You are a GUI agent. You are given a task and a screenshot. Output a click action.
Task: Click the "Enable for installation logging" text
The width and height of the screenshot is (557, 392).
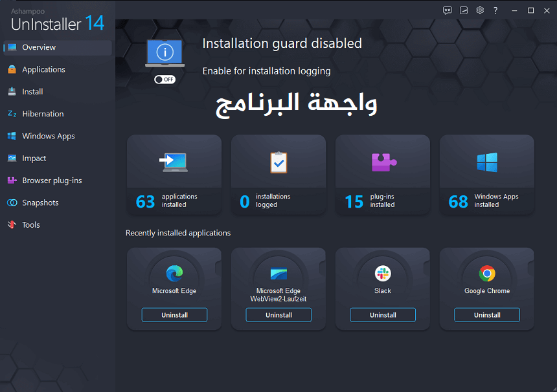(266, 71)
